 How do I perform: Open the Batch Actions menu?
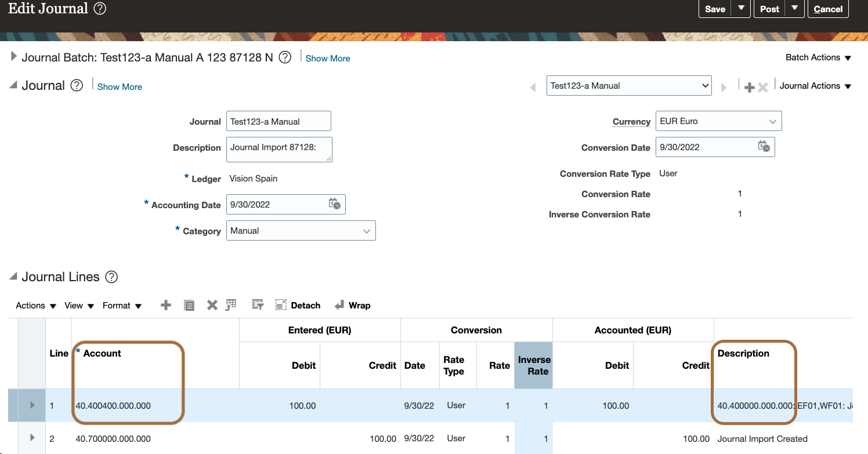818,57
